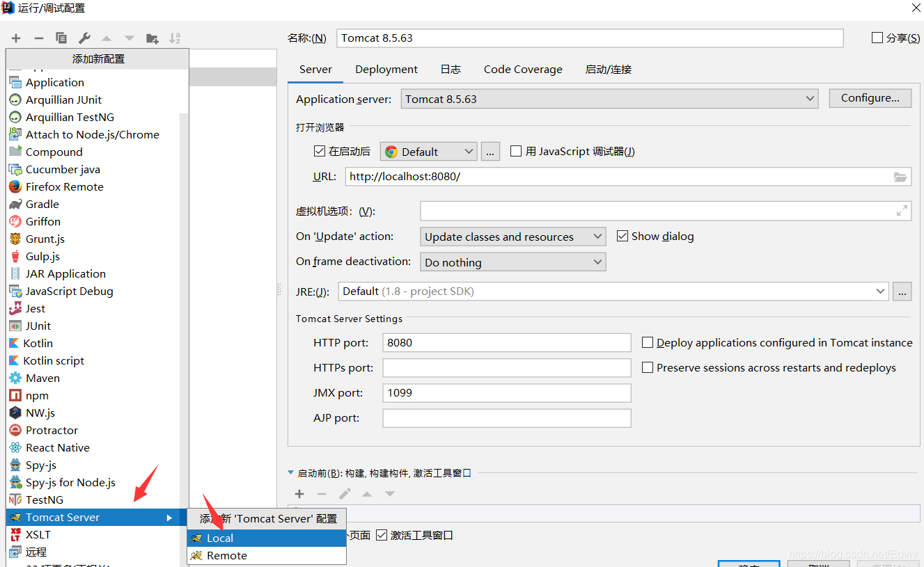This screenshot has width=924, height=567.
Task: Expand the 虚拟机选项 field editor icon
Action: coord(902,210)
